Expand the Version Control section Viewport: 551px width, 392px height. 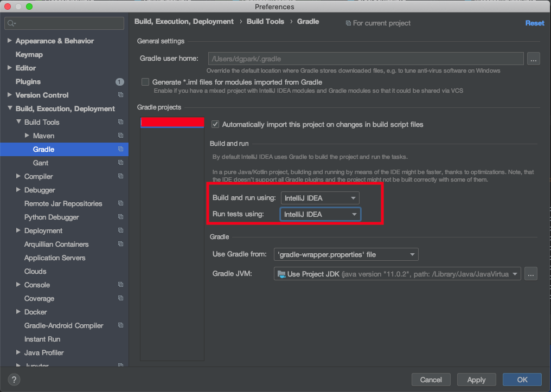click(x=9, y=95)
